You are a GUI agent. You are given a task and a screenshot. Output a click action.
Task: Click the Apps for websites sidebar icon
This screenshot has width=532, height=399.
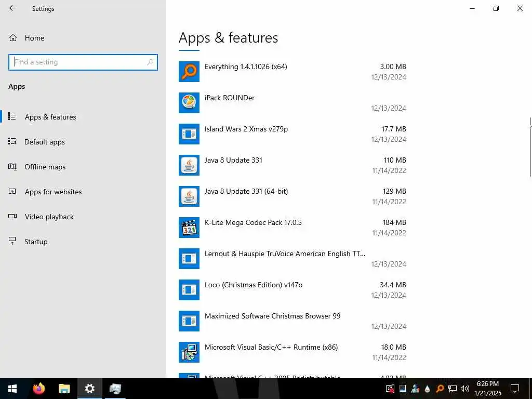click(12, 191)
